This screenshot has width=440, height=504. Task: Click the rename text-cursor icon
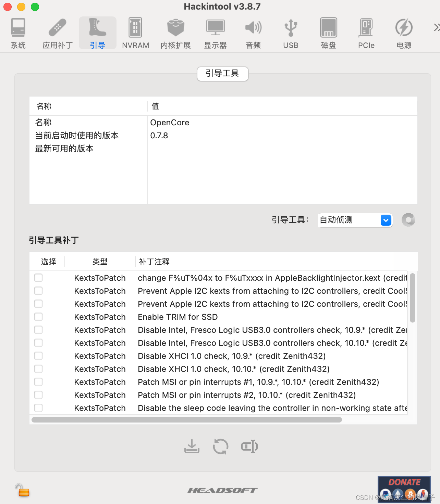(x=249, y=446)
